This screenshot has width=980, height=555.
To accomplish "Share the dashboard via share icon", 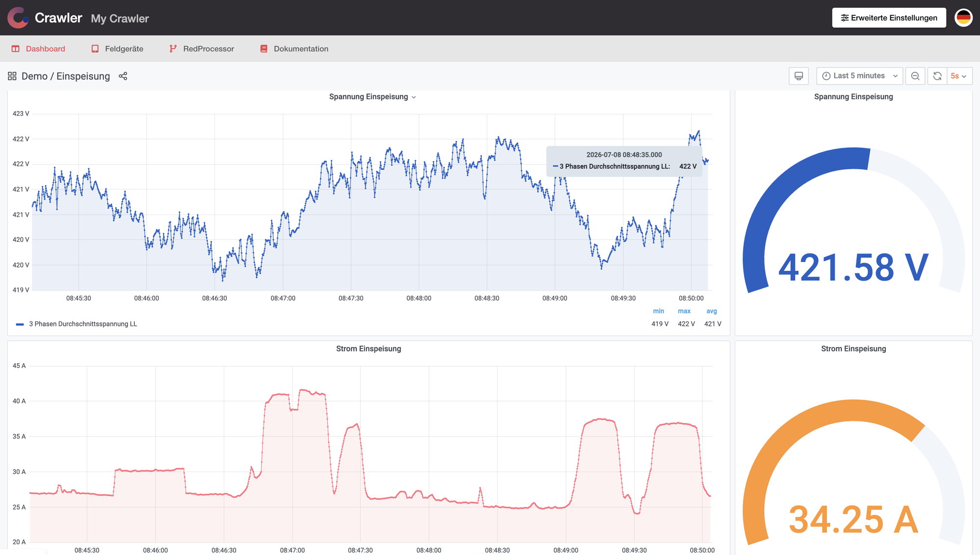I will click(123, 76).
